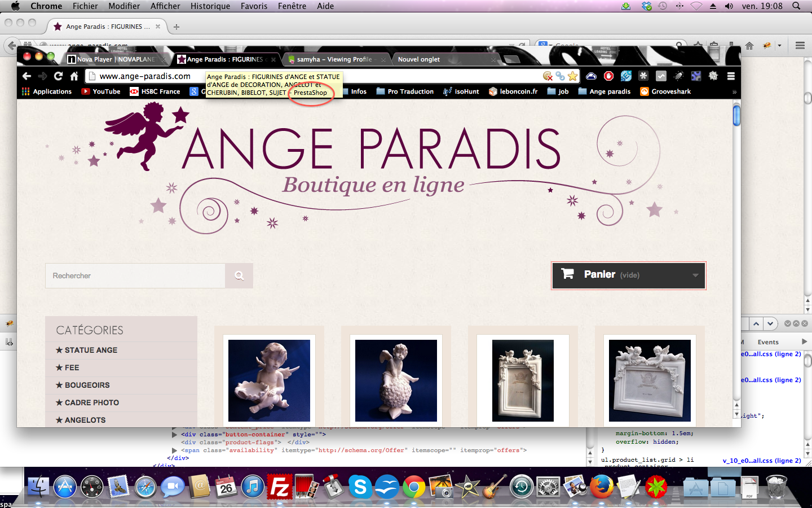This screenshot has height=508, width=812.
Task: Submit the search with the magnifier button
Action: tap(239, 275)
